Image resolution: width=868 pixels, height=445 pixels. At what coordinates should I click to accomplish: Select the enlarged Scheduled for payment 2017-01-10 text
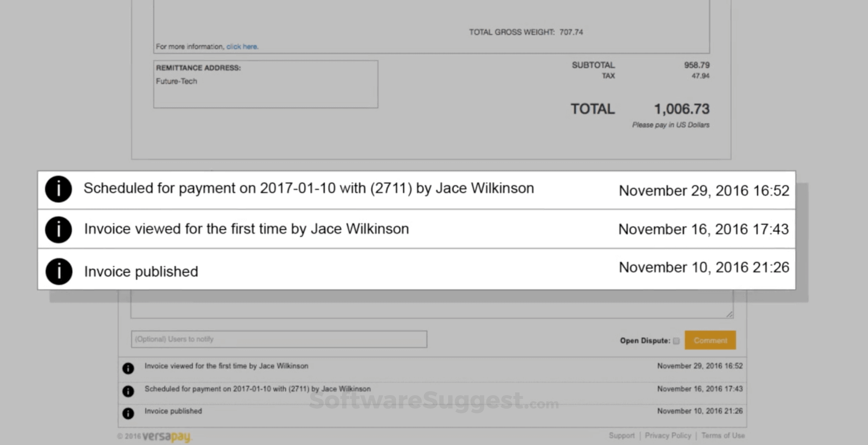coord(309,188)
